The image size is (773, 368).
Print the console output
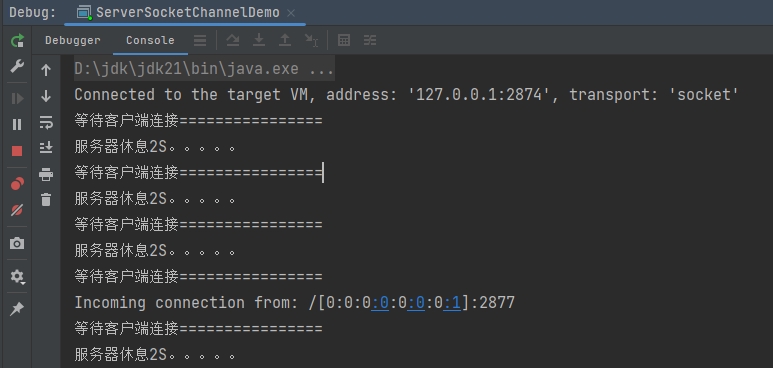point(46,174)
